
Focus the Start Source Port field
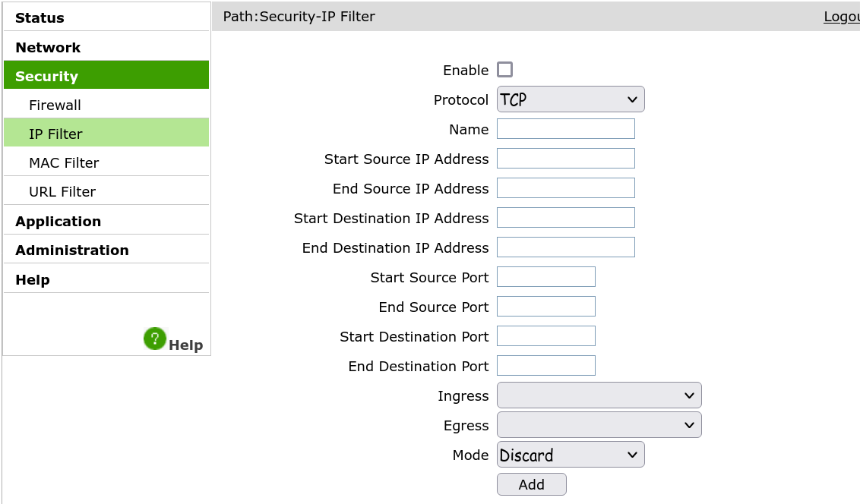click(545, 276)
